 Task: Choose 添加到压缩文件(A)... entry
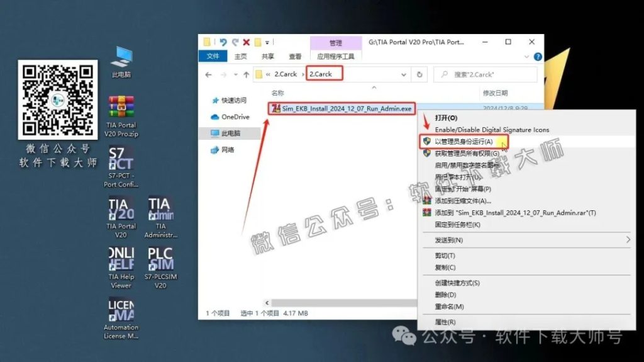point(463,201)
